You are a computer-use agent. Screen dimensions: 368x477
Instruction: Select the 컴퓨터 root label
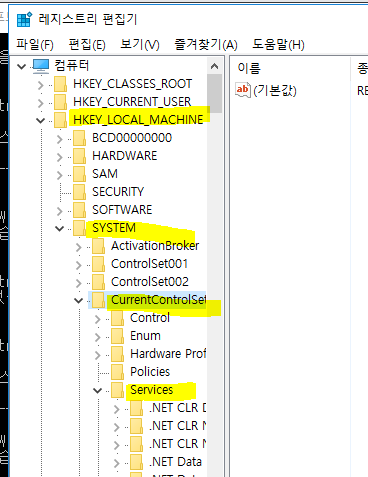point(72,65)
